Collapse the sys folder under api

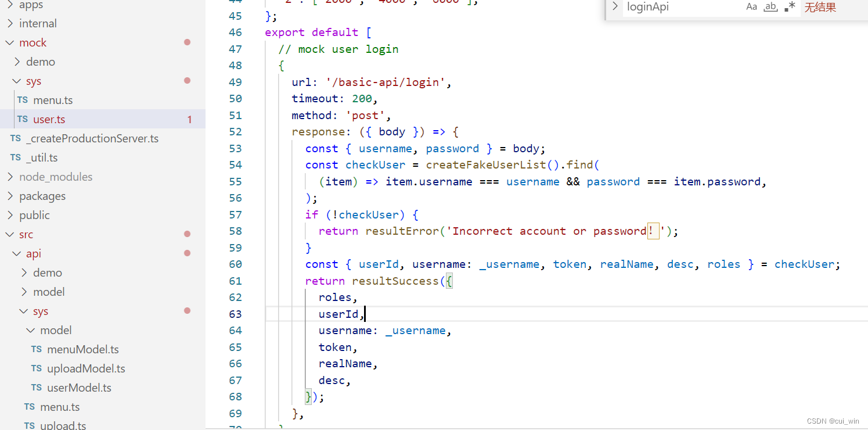coord(24,311)
